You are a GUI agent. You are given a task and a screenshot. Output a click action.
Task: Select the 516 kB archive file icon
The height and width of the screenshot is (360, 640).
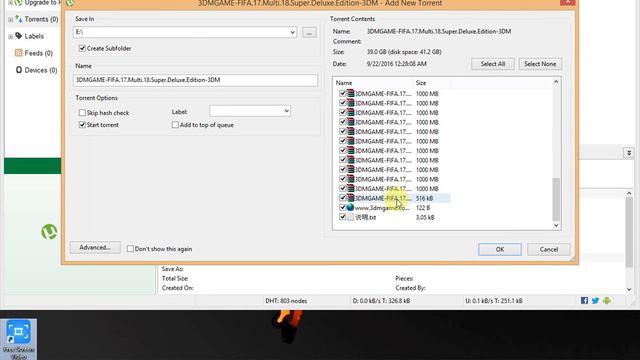point(350,198)
